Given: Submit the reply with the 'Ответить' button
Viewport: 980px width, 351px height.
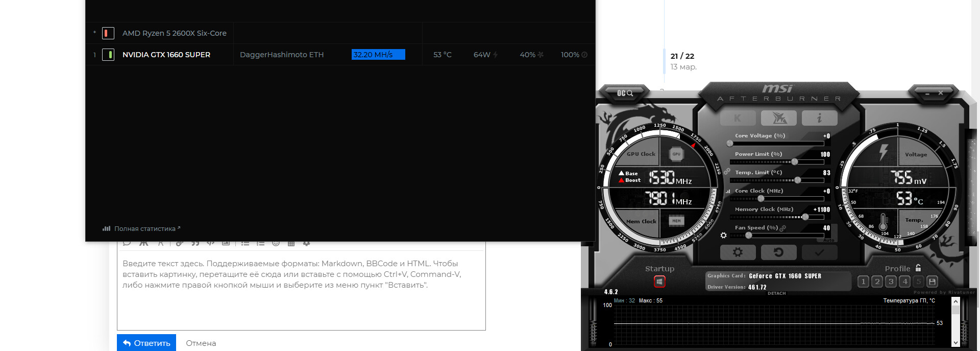Looking at the screenshot, I should 146,343.
